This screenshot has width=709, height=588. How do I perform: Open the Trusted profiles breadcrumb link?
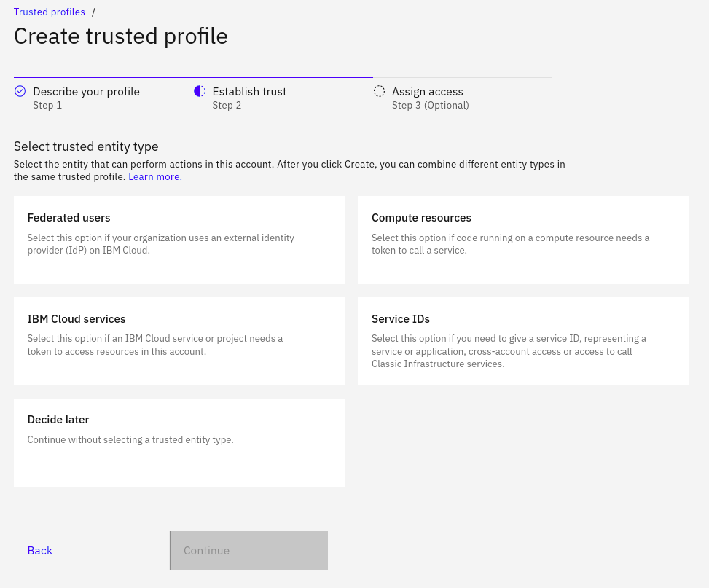[x=49, y=12]
